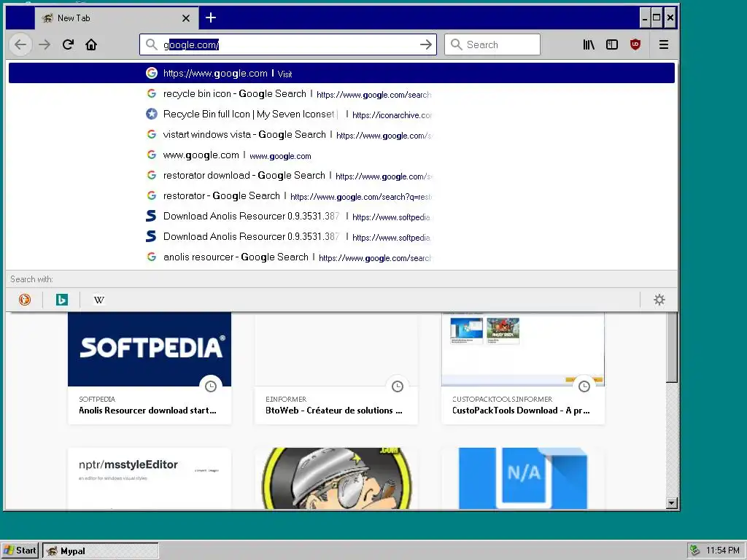Open search settings gear icon

[x=659, y=300]
